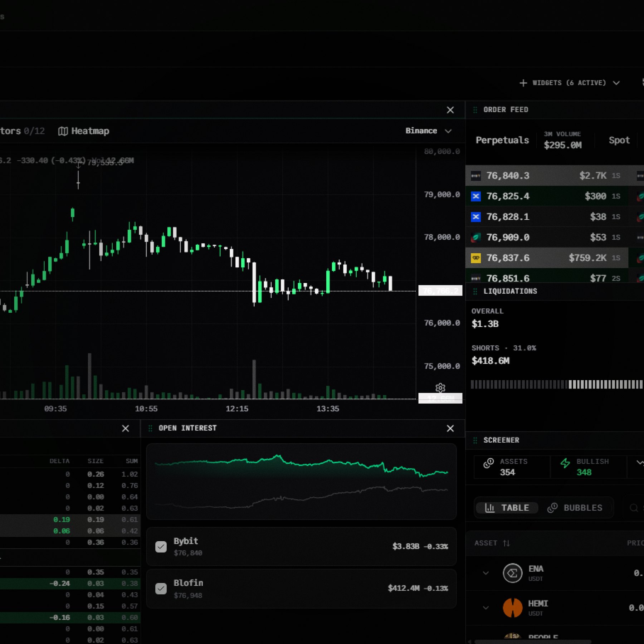Switch to the Spot tab
The width and height of the screenshot is (644, 644).
point(619,140)
